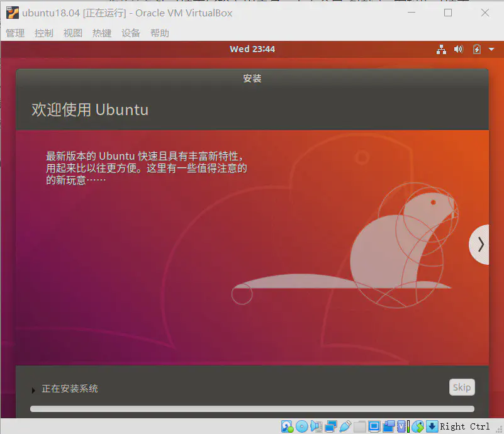Screen dimensions: 504x434
Task: Expand the installation details triangle
Action: point(33,390)
